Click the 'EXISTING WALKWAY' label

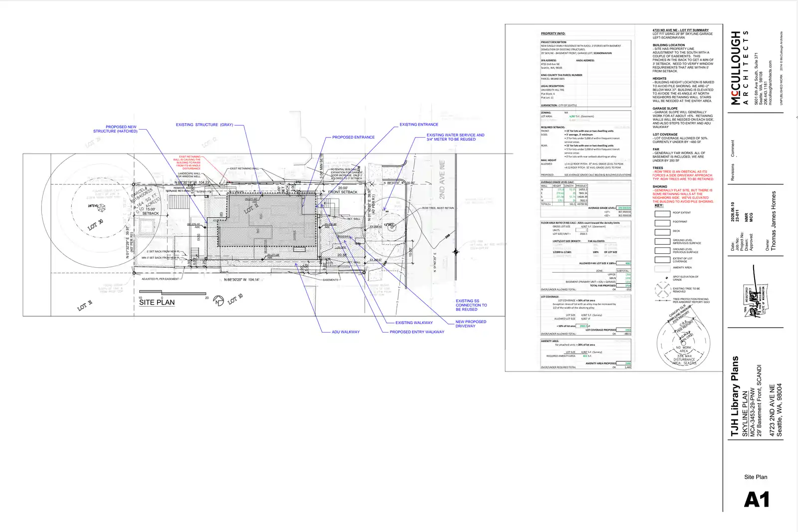click(x=414, y=323)
